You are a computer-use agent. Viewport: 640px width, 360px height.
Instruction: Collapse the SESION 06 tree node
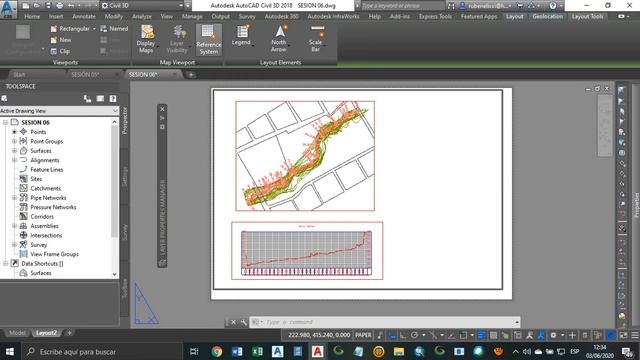coord(5,122)
